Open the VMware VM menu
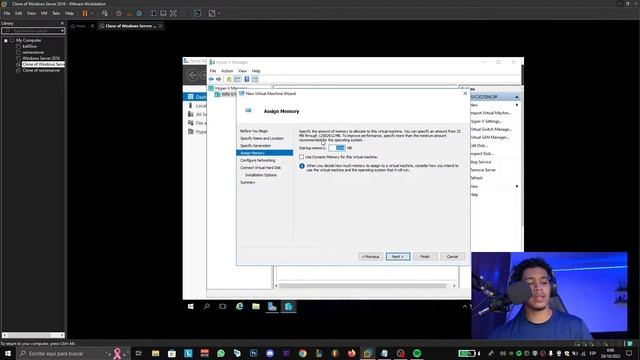This screenshot has width=640, height=360. point(44,13)
